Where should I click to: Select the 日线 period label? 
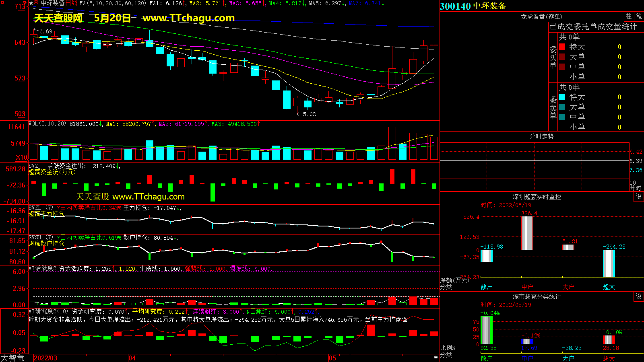[71, 3]
